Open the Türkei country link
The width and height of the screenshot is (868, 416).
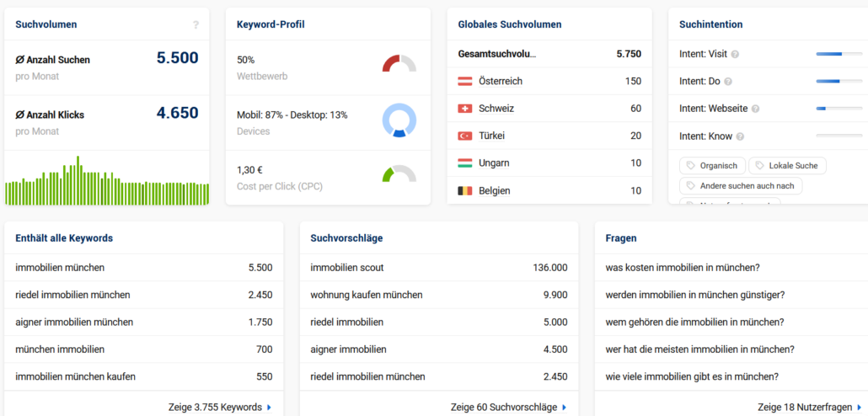pos(491,136)
